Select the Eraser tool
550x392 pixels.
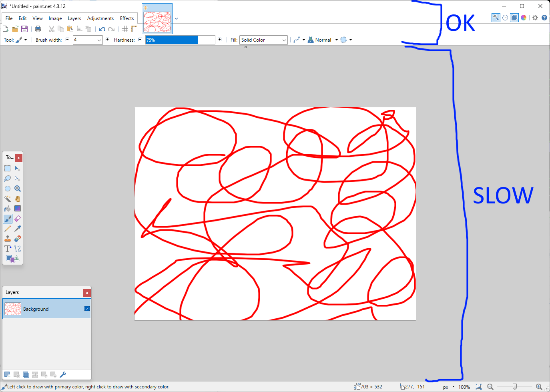(x=18, y=219)
